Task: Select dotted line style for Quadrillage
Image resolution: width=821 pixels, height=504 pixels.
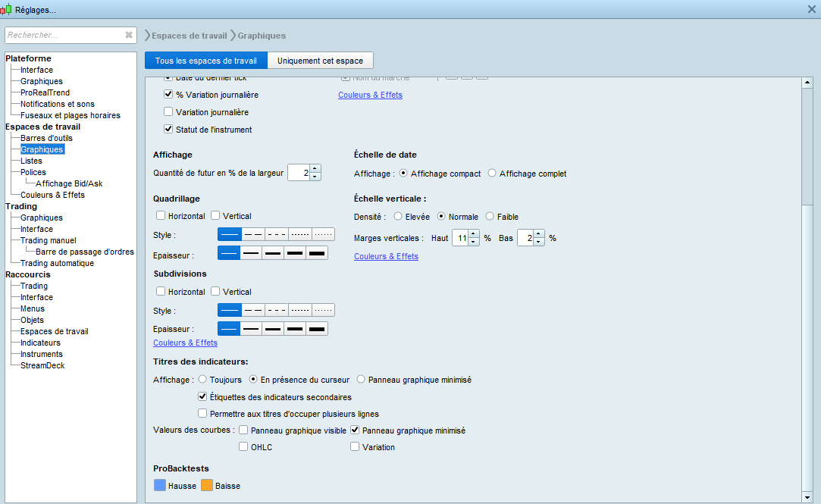Action: (323, 234)
